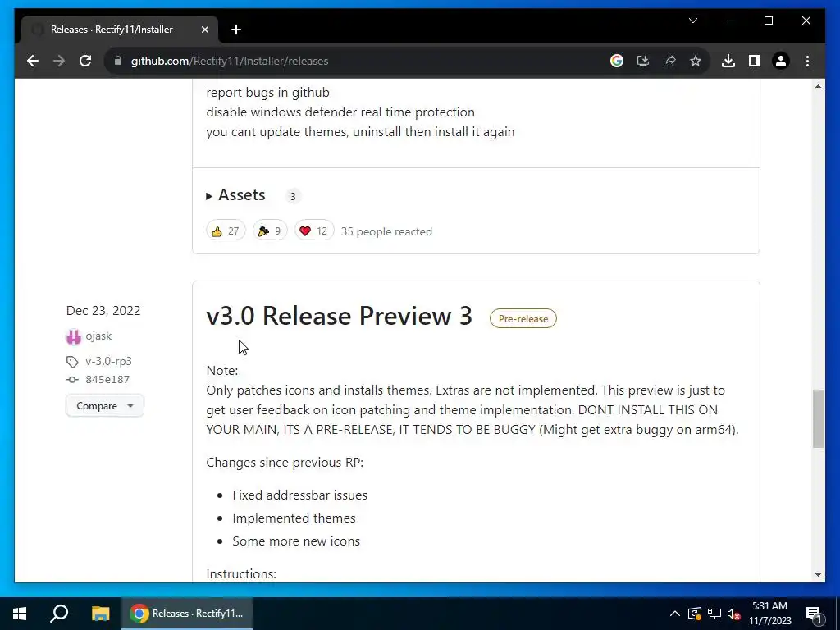Open File Explorer from taskbar

(100, 614)
